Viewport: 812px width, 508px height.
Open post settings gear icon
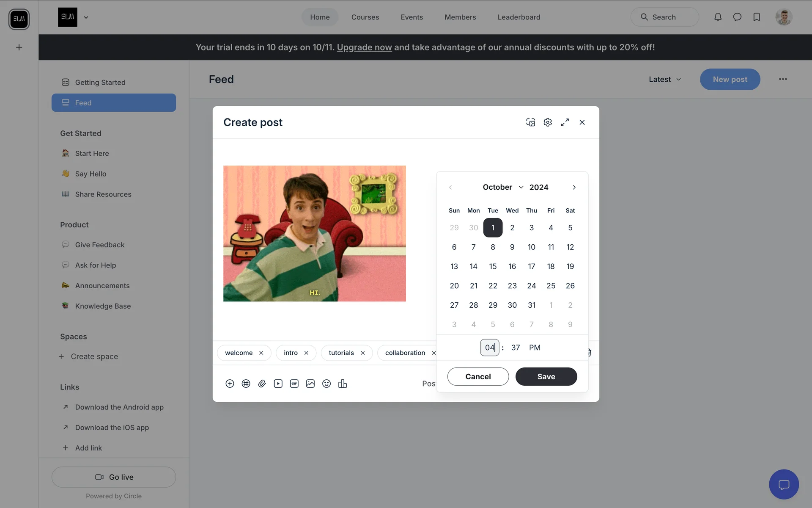click(x=548, y=122)
